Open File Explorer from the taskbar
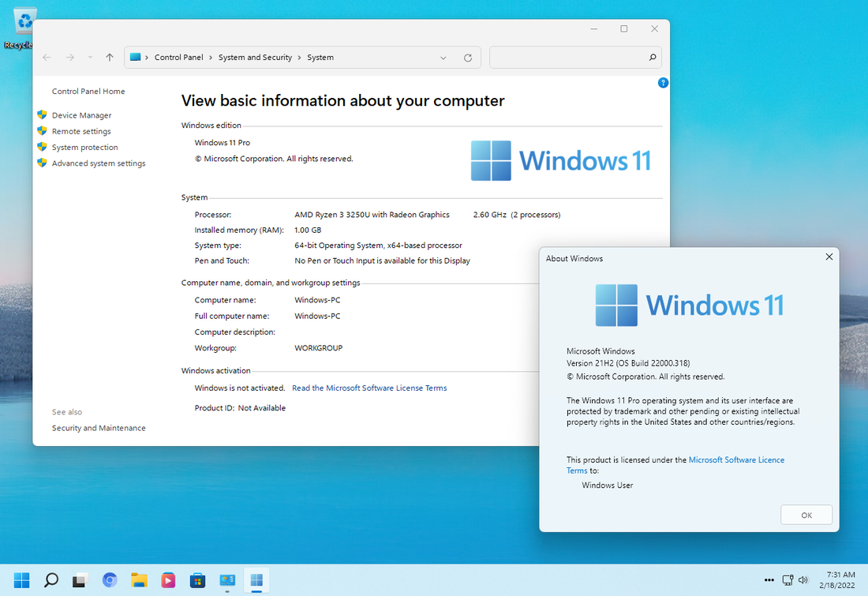The width and height of the screenshot is (868, 596). tap(139, 580)
